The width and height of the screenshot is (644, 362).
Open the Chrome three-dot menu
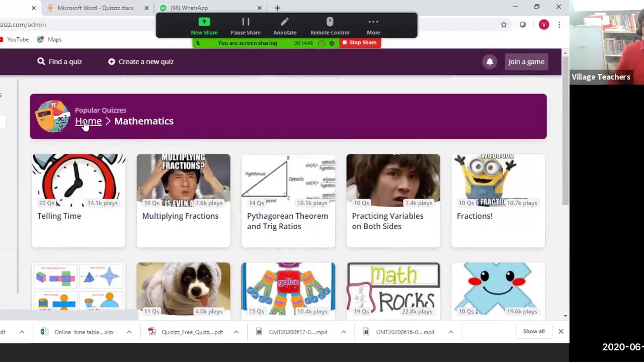pyautogui.click(x=559, y=25)
